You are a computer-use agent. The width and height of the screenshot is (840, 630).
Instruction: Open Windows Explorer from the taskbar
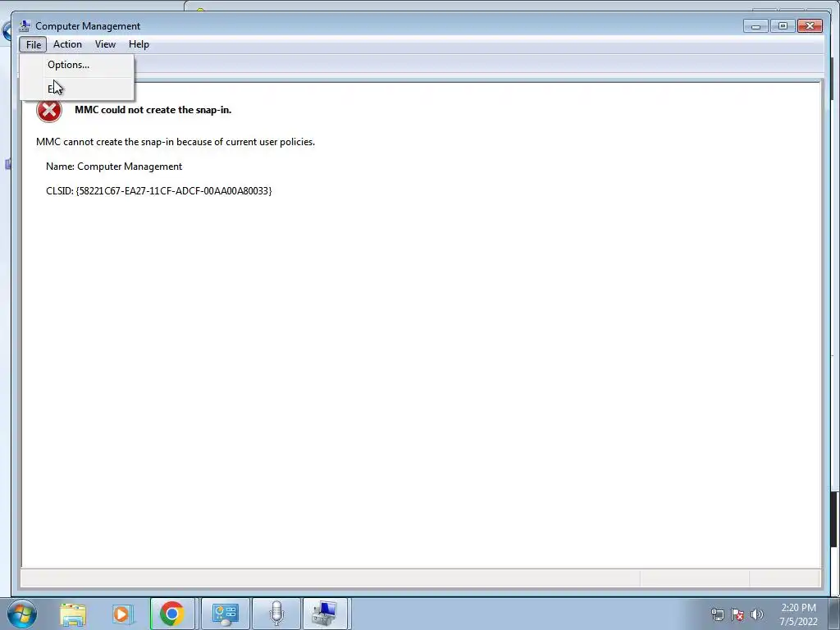click(x=73, y=614)
